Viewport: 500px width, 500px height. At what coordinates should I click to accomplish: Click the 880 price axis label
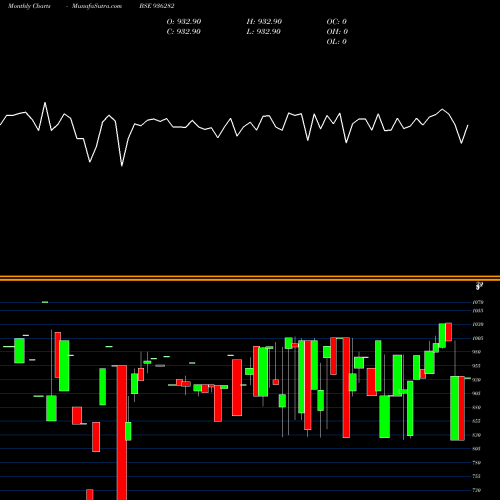point(477,407)
